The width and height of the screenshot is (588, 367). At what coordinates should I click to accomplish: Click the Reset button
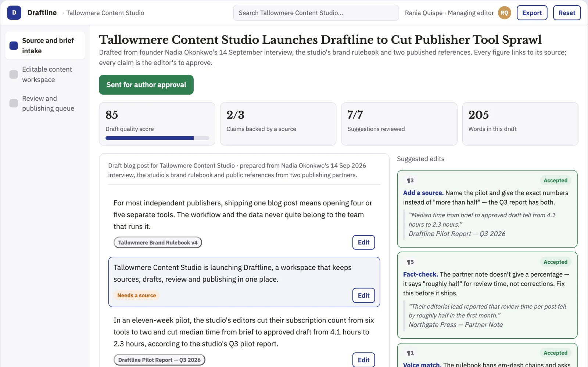click(567, 13)
